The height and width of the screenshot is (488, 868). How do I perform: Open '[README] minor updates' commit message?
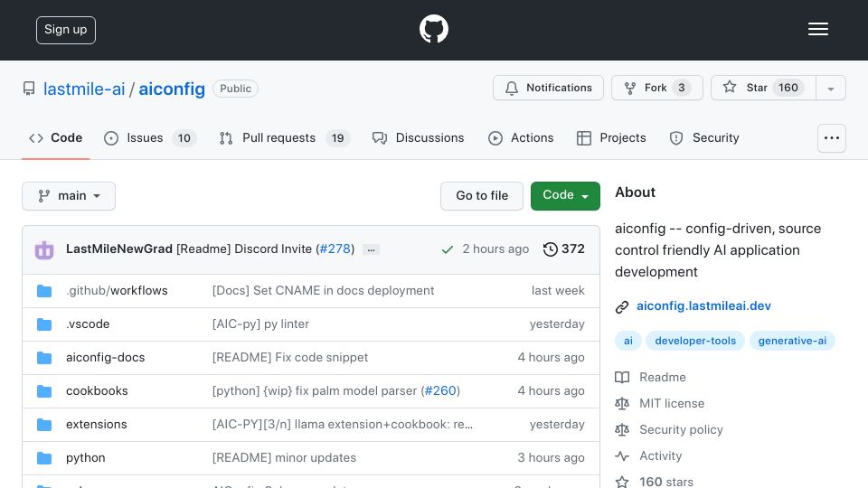[x=284, y=458]
